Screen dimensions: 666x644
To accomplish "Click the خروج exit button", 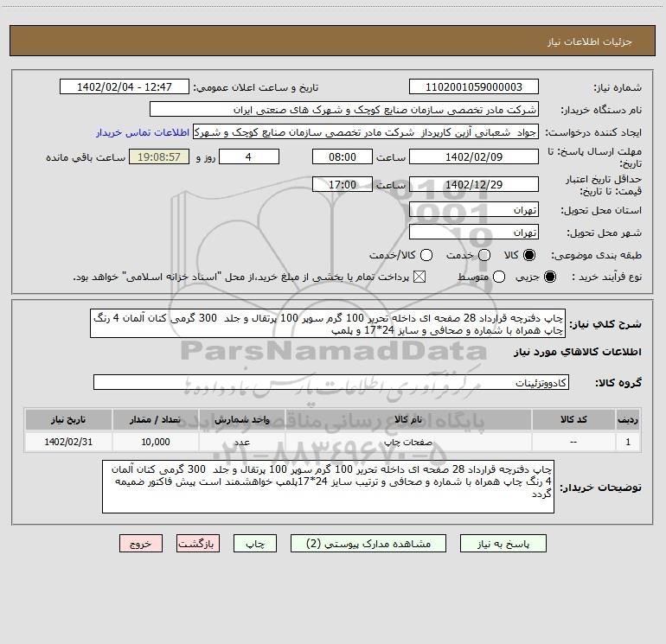I will click(141, 544).
